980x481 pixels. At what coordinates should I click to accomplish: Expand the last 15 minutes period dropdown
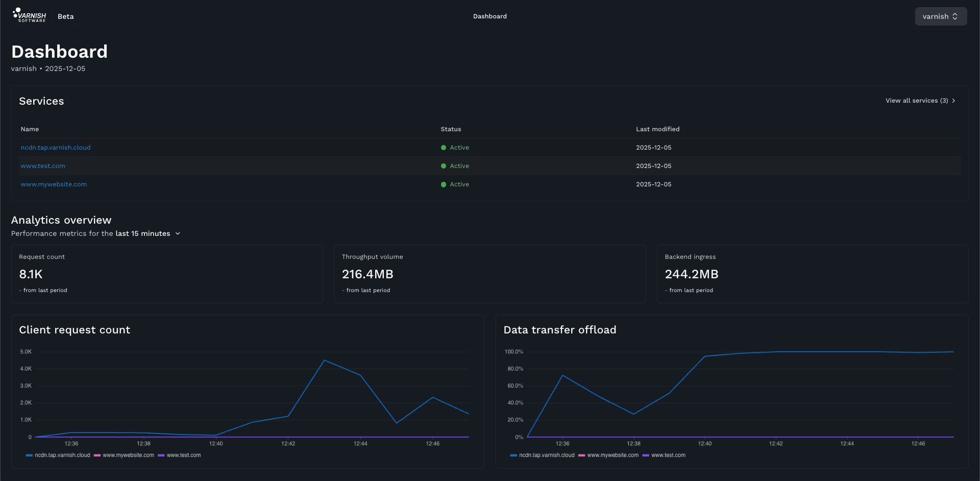pyautogui.click(x=148, y=233)
